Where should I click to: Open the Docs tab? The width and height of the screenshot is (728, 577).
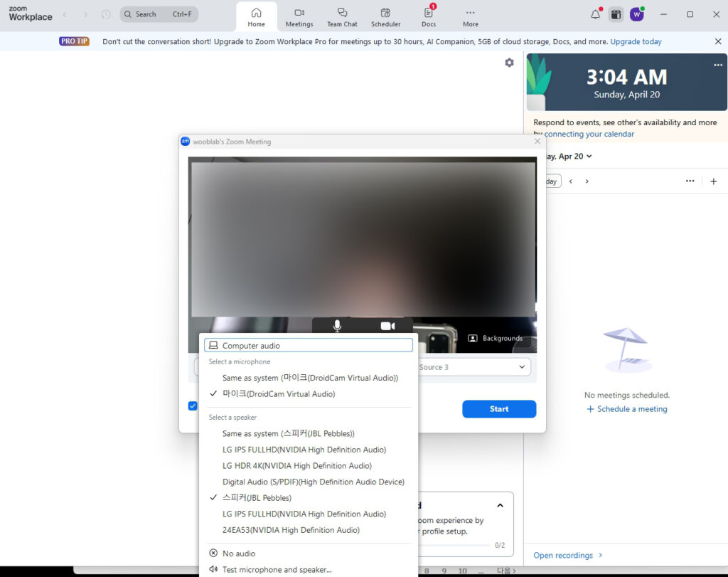(x=429, y=17)
